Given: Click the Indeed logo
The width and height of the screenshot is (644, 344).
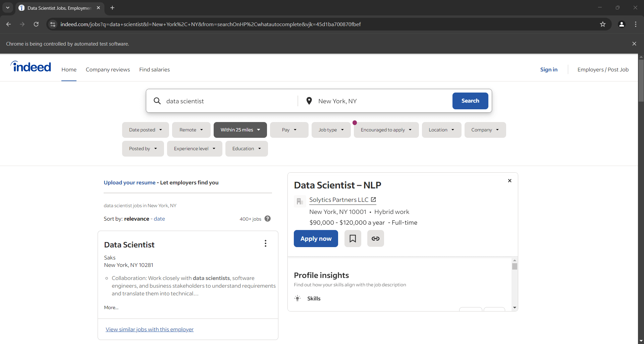Looking at the screenshot, I should coord(31,67).
